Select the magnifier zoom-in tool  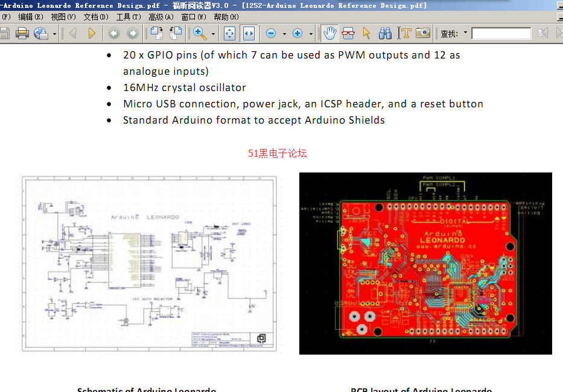tap(200, 33)
